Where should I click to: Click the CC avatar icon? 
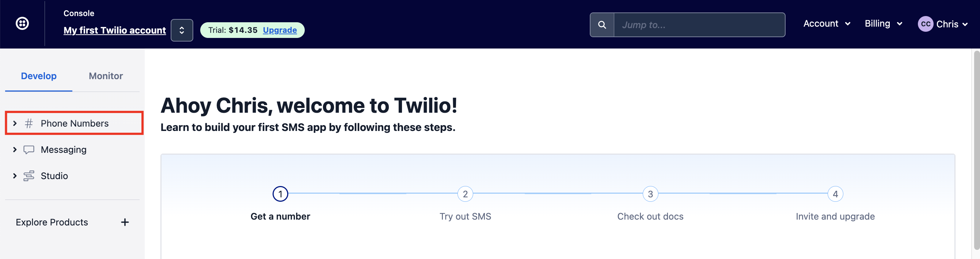tap(927, 24)
